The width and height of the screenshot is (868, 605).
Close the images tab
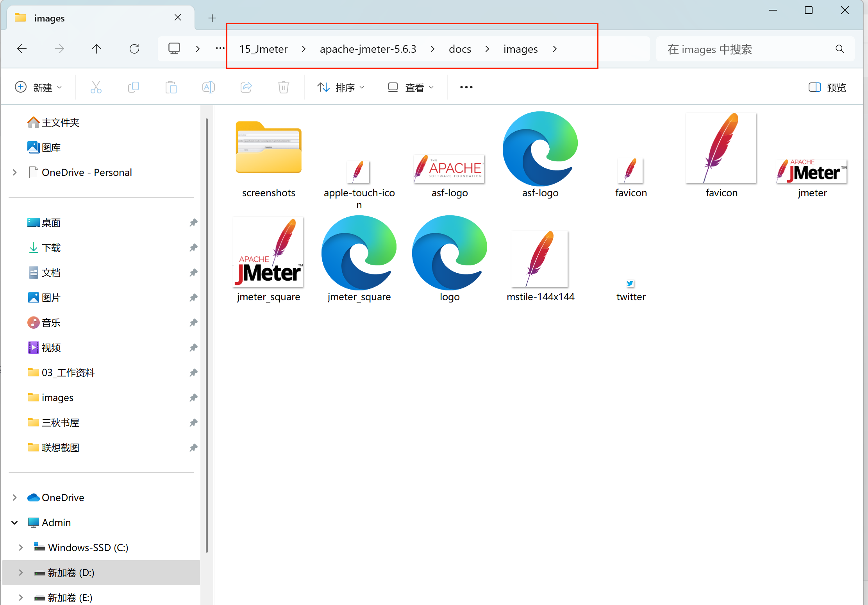(178, 18)
